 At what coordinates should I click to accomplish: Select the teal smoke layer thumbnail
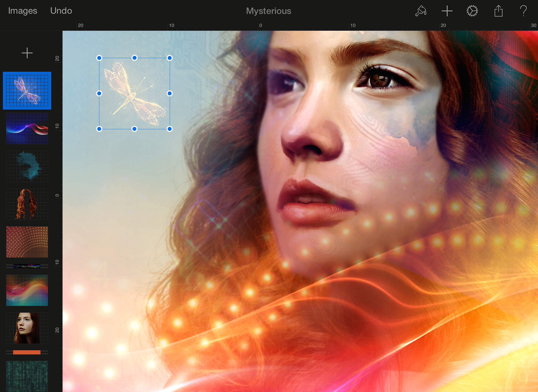coord(27,166)
